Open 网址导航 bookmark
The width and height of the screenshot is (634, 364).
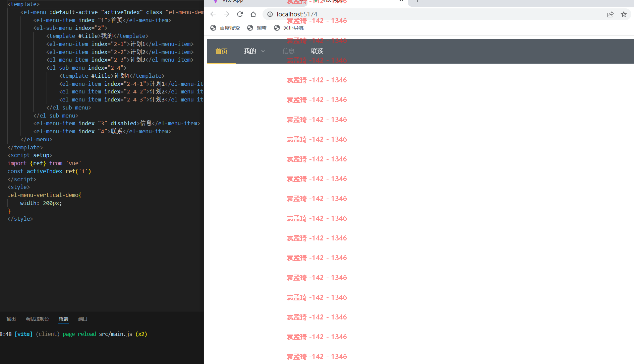tap(289, 28)
